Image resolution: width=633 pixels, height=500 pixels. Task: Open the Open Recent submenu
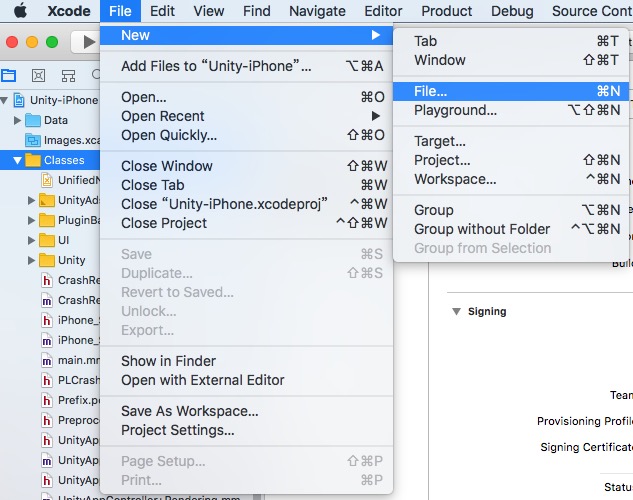click(246, 116)
